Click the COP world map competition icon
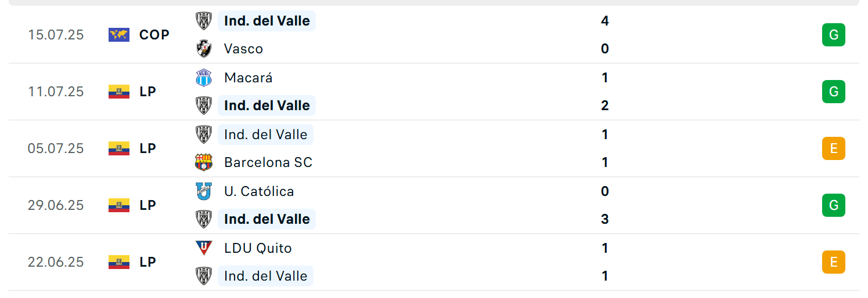 [119, 35]
